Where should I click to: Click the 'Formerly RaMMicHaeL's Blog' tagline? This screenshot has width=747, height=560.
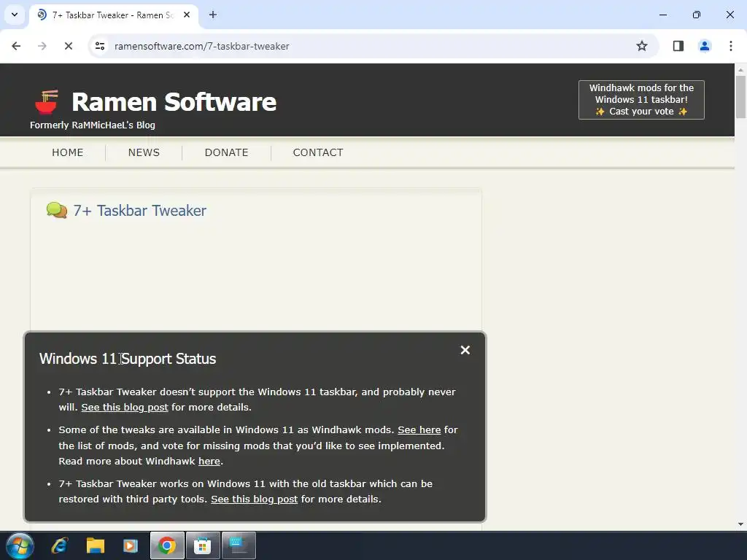[93, 125]
